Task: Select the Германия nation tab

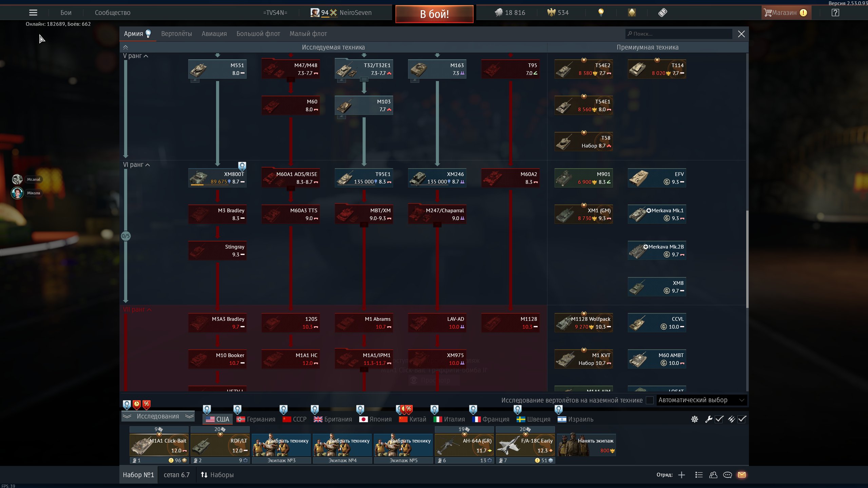Action: pos(256,419)
